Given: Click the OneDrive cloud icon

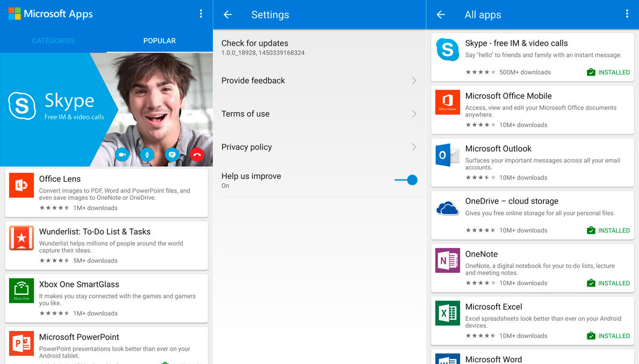Looking at the screenshot, I should (x=447, y=208).
